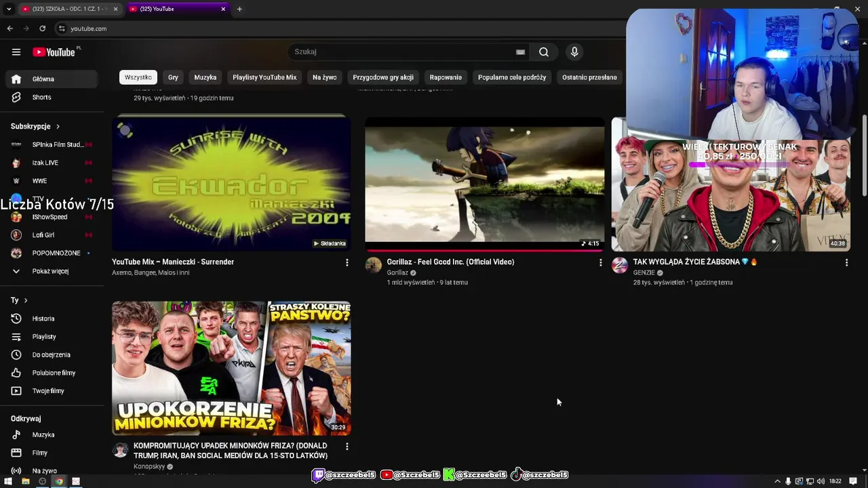
Task: Open Shorts in the sidebar
Action: pyautogui.click(x=53, y=97)
